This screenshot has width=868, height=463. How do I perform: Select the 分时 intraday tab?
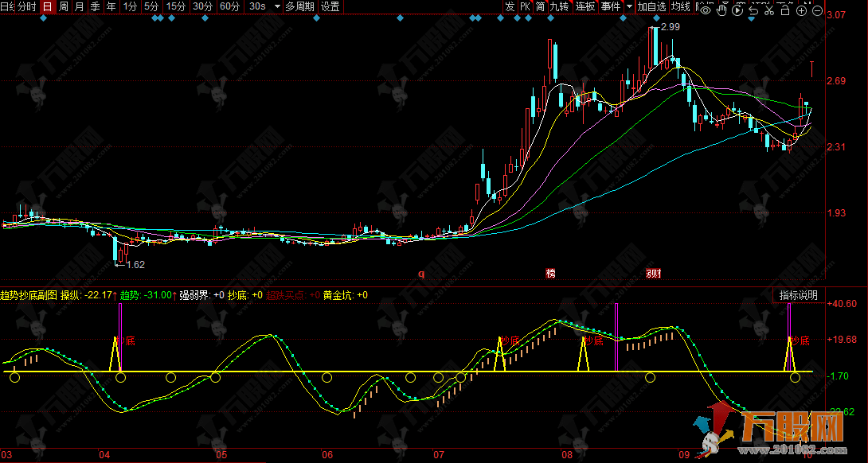[x=26, y=6]
